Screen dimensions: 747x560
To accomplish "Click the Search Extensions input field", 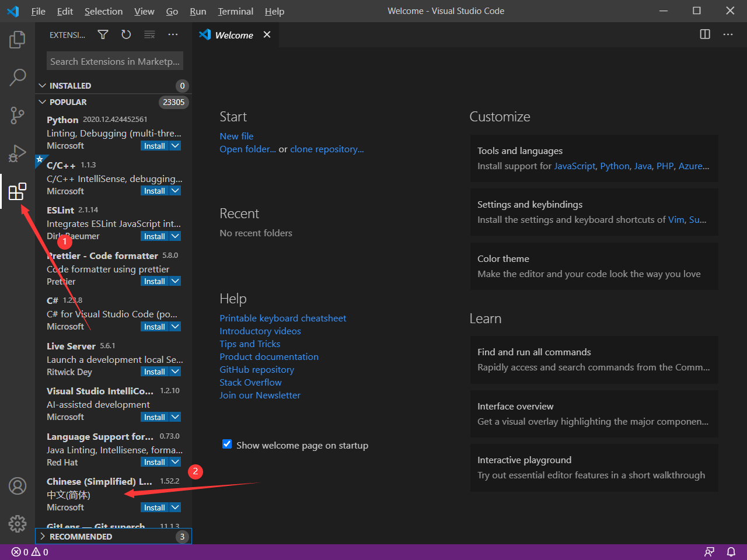I will 114,61.
